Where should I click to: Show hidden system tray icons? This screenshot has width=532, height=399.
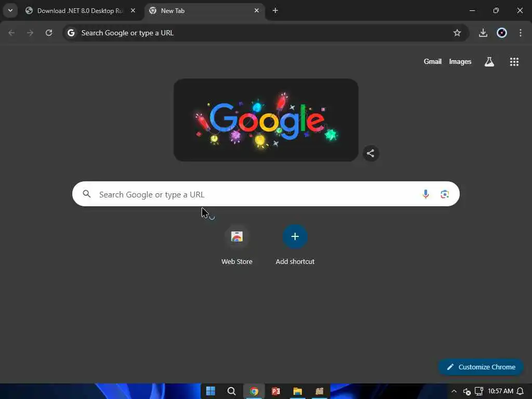pos(454,391)
